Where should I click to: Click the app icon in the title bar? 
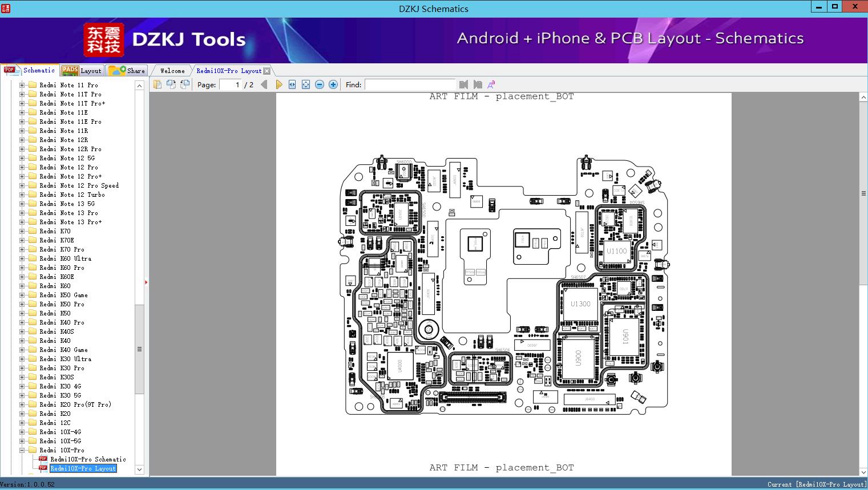[x=6, y=8]
